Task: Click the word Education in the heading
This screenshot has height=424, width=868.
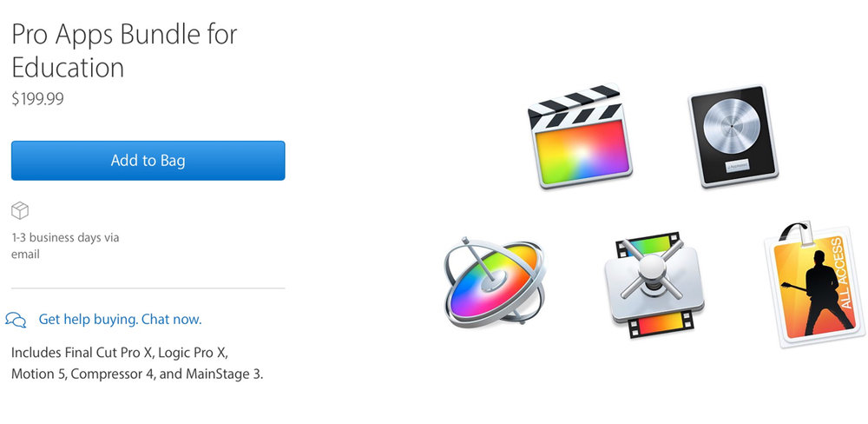Action: pos(68,68)
